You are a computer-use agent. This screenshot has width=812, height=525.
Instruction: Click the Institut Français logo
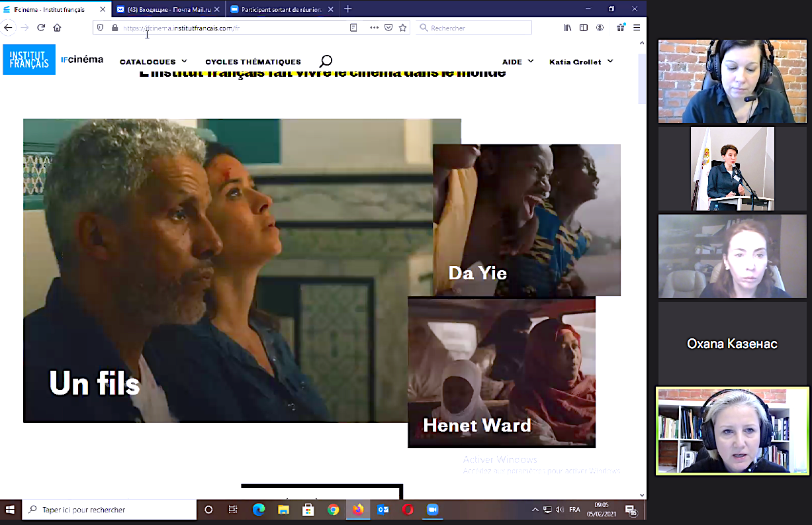(29, 60)
